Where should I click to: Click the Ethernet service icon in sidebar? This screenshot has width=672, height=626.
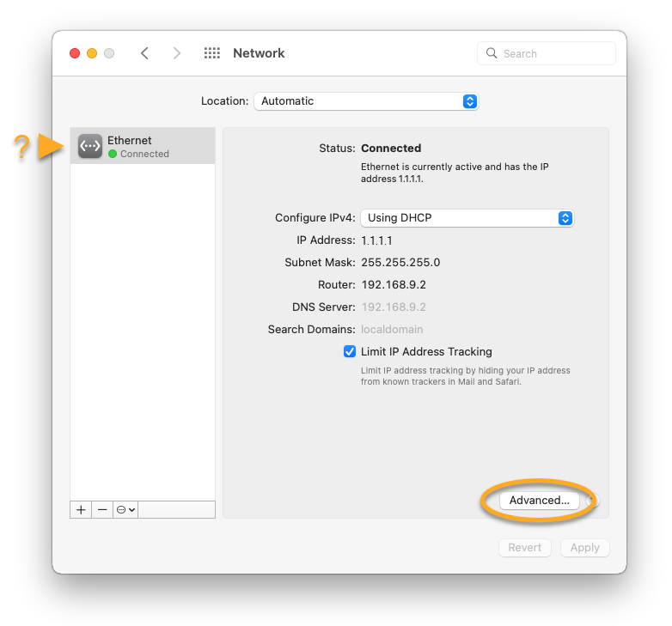tap(90, 147)
